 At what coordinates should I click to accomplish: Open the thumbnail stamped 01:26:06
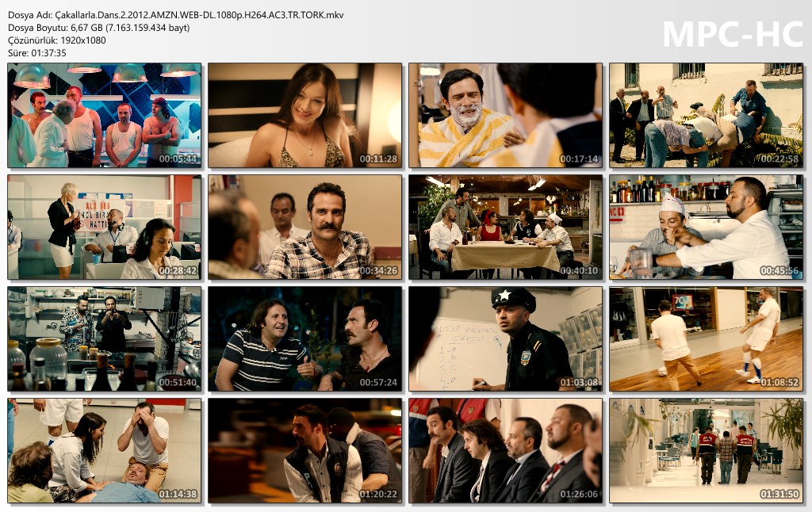505,451
